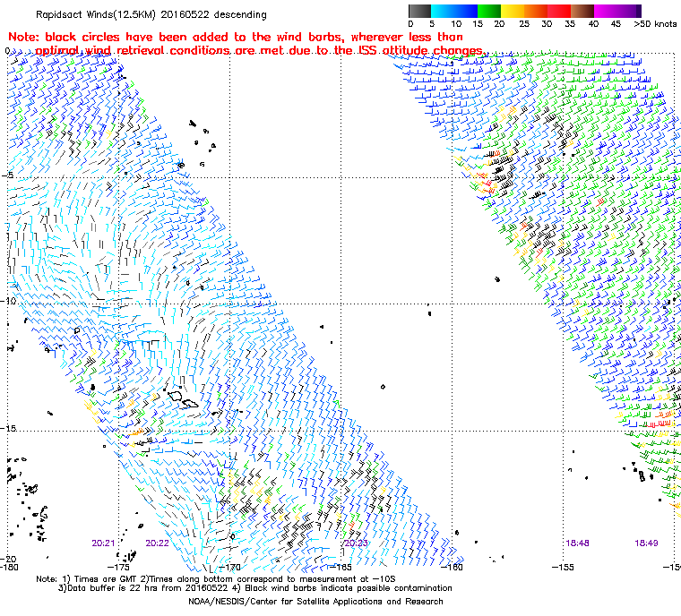Viewport: 681px width, 616px height.
Task: Click the red note line "Note: black circles have been added"
Action: (x=236, y=37)
